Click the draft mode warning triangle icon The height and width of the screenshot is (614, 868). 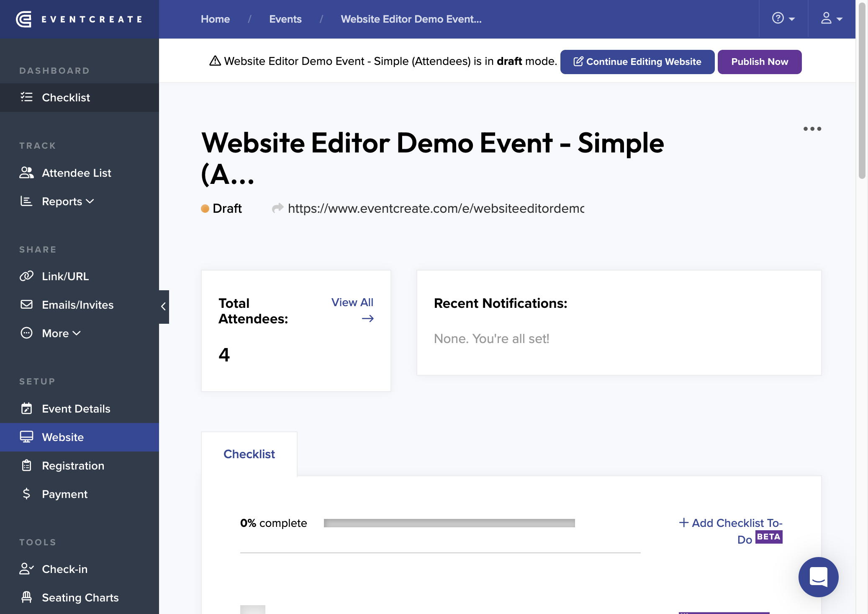click(x=215, y=61)
